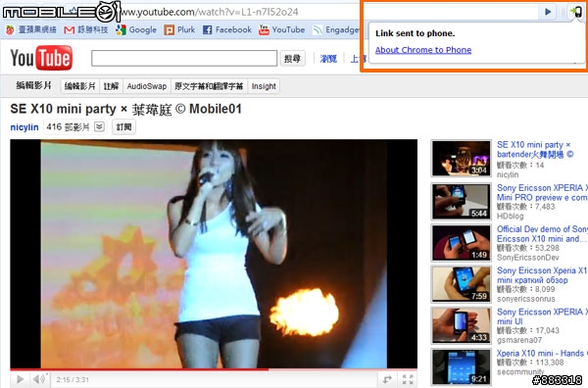This screenshot has height=388, width=588.
Task: Click the address bar go arrow button
Action: coord(548,12)
